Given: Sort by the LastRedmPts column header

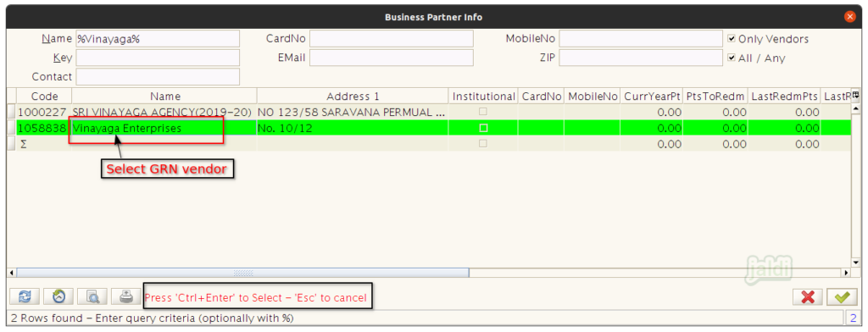Looking at the screenshot, I should (x=784, y=97).
